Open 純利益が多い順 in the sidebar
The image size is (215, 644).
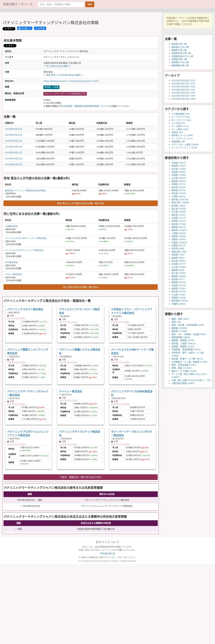[x=179, y=44]
